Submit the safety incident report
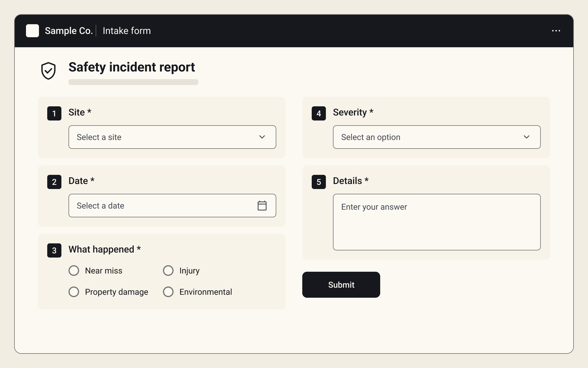Image resolution: width=588 pixels, height=368 pixels. point(341,285)
